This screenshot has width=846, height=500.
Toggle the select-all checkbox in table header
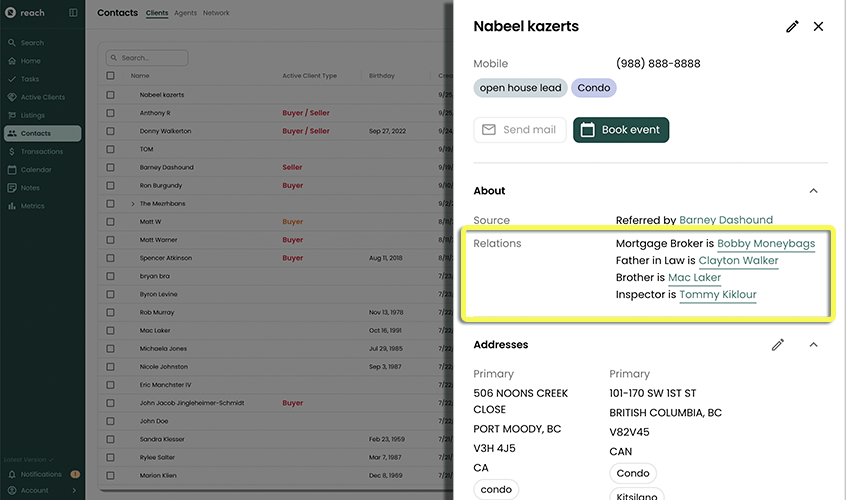[x=111, y=76]
